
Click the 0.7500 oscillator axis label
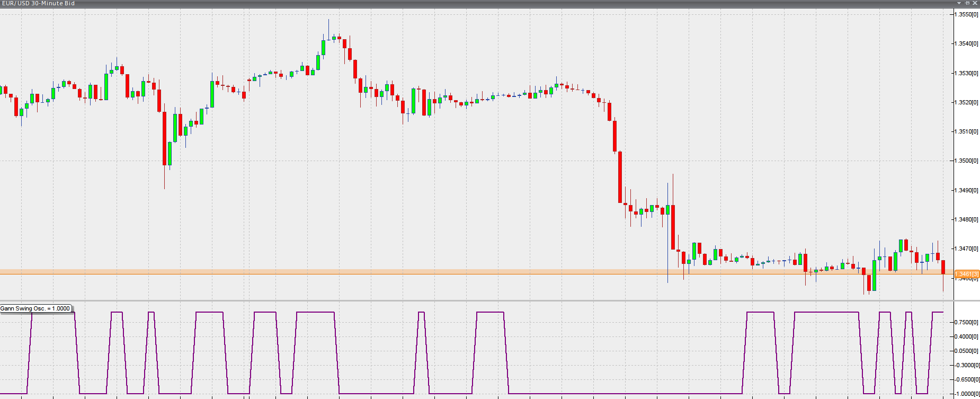966,322
